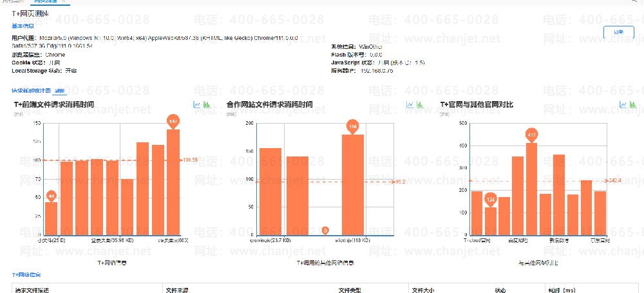Switch T+ frontend chart to line view

[x=196, y=105]
